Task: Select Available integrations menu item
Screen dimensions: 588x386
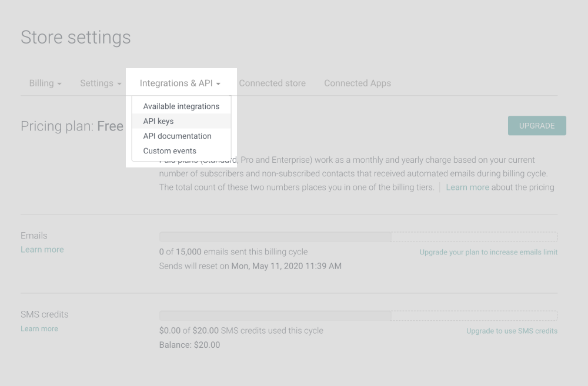Action: (x=181, y=106)
